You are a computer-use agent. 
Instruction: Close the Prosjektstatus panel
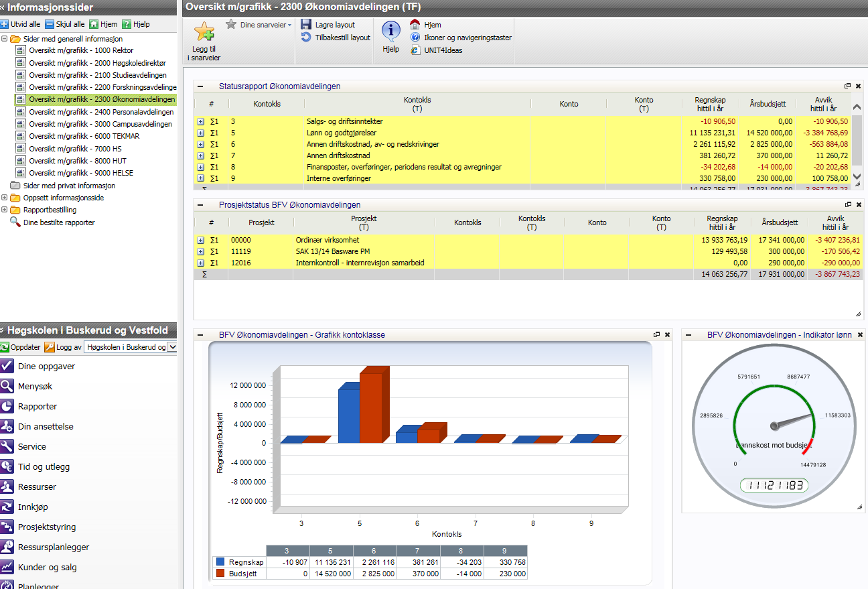(859, 205)
